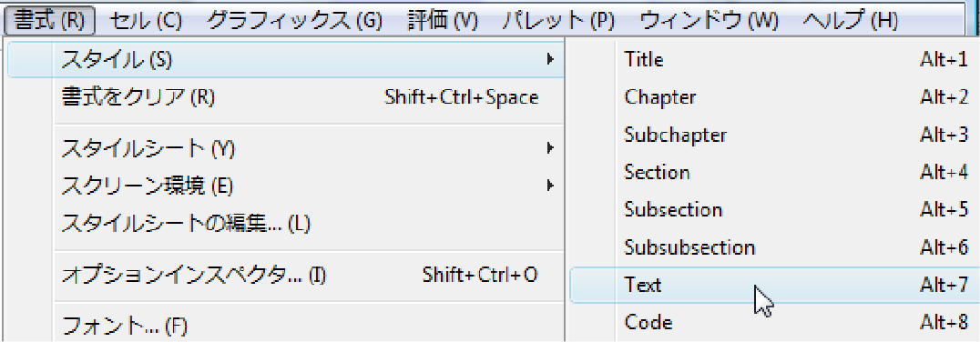Open the セル (C) menu
980x342 pixels.
145,21
